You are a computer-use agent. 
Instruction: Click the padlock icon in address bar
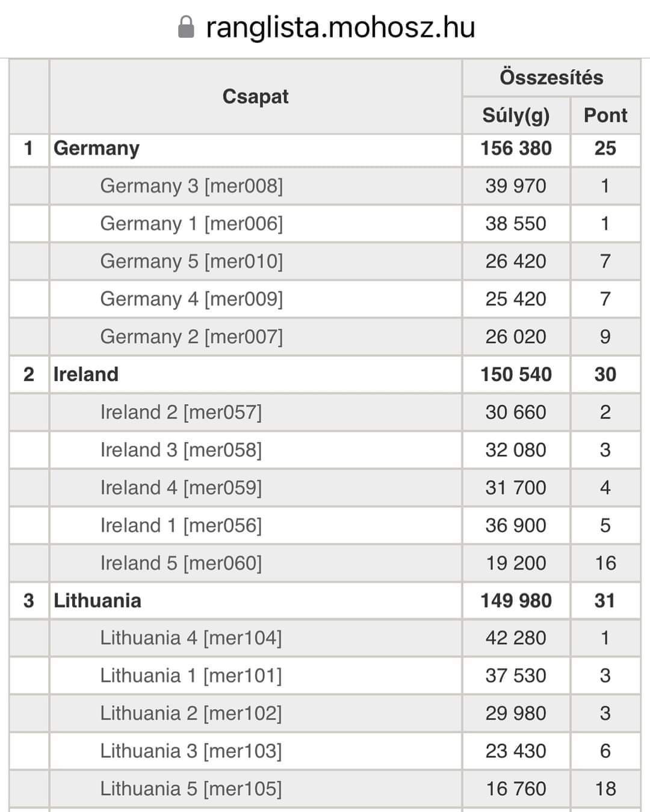pyautogui.click(x=187, y=28)
